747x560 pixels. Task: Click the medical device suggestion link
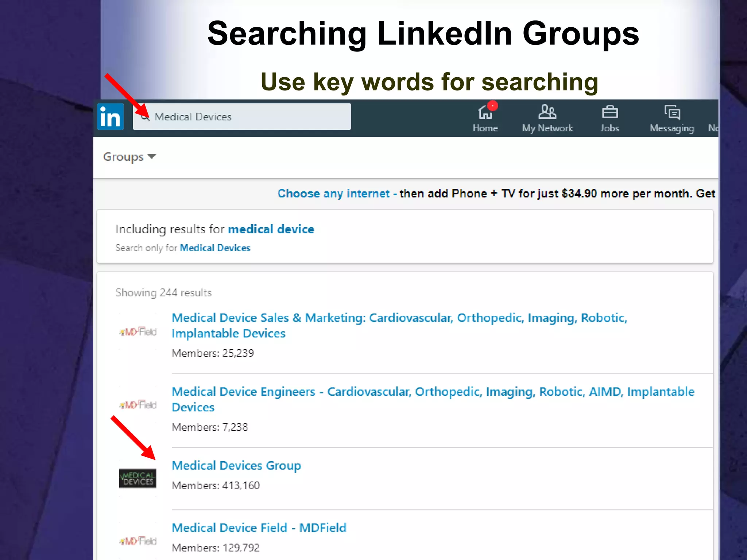pos(271,229)
